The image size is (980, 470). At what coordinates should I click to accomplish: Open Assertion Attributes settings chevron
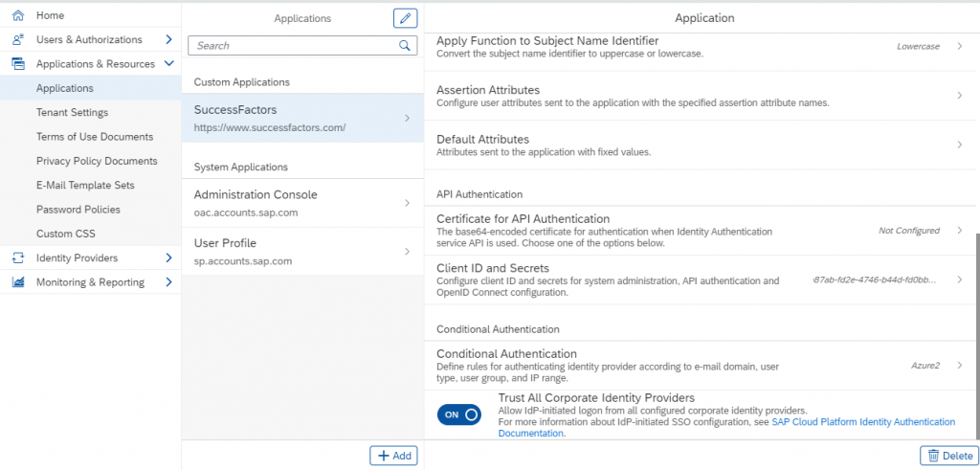pyautogui.click(x=960, y=95)
